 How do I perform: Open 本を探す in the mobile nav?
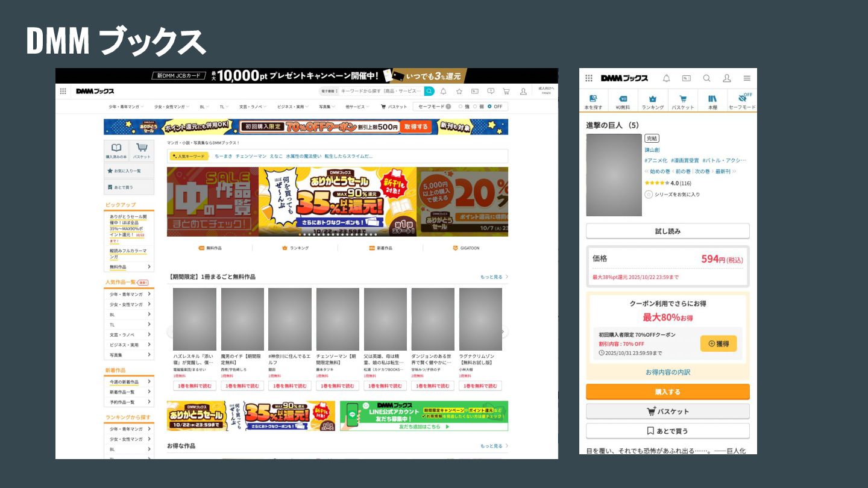click(x=593, y=101)
